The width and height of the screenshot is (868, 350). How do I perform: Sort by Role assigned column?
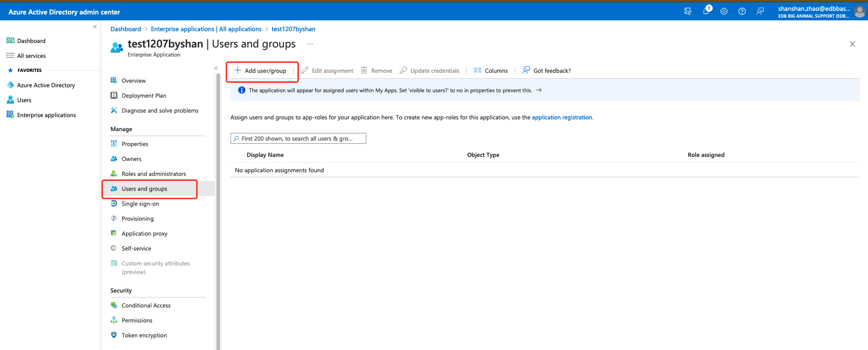[x=706, y=155]
